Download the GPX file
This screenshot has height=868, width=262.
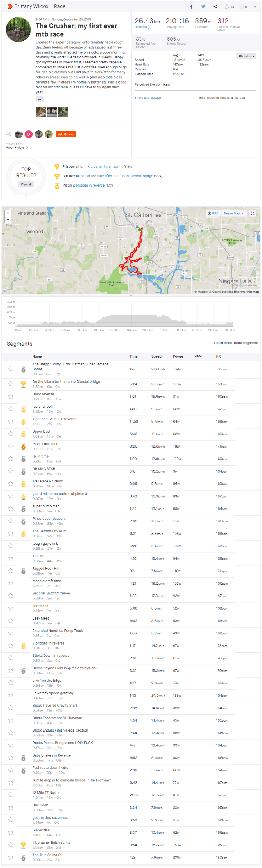point(213,213)
